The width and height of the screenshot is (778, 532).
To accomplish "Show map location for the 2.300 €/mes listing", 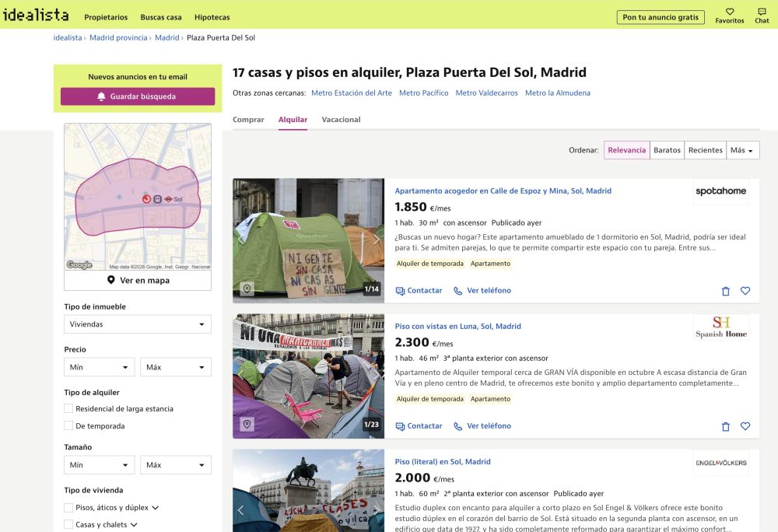I will (247, 424).
